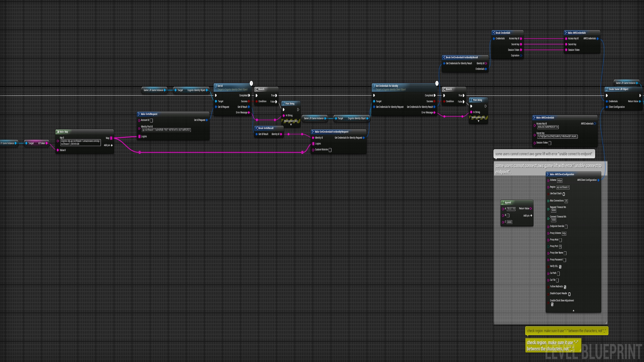Viewport: 644px width, 362px height.
Task: Enable the Use Dual Stack checkbox
Action: coord(564,194)
